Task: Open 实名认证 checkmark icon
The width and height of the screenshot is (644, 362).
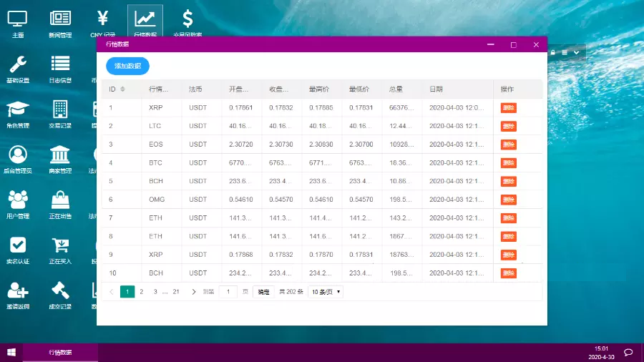Action: point(18,248)
